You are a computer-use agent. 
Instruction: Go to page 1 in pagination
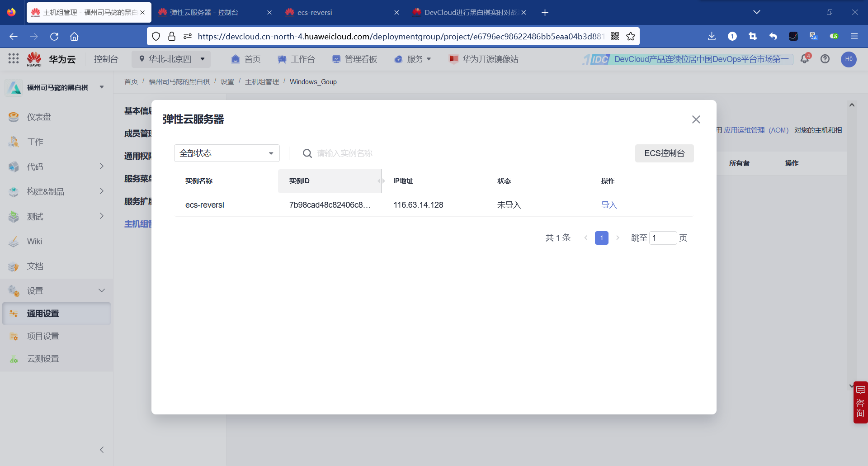click(x=601, y=238)
